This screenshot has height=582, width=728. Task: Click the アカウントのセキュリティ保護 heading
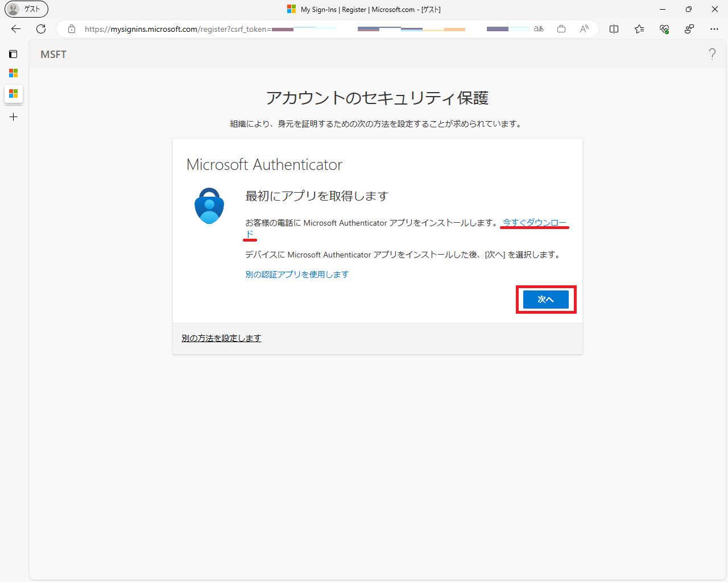coord(378,98)
